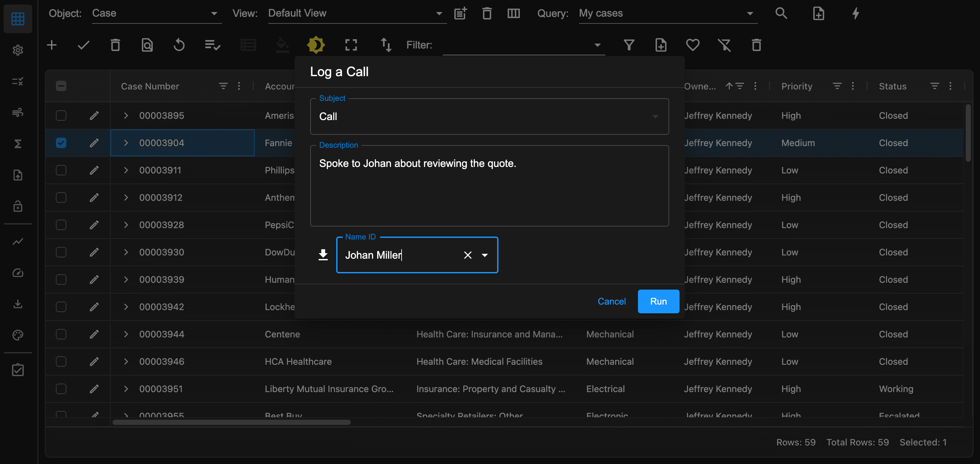Check the checkbox for case 00003895

click(x=61, y=116)
